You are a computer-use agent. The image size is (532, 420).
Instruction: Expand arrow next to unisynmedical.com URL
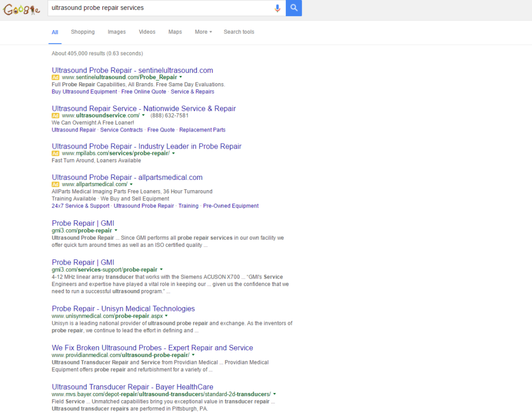pos(166,316)
